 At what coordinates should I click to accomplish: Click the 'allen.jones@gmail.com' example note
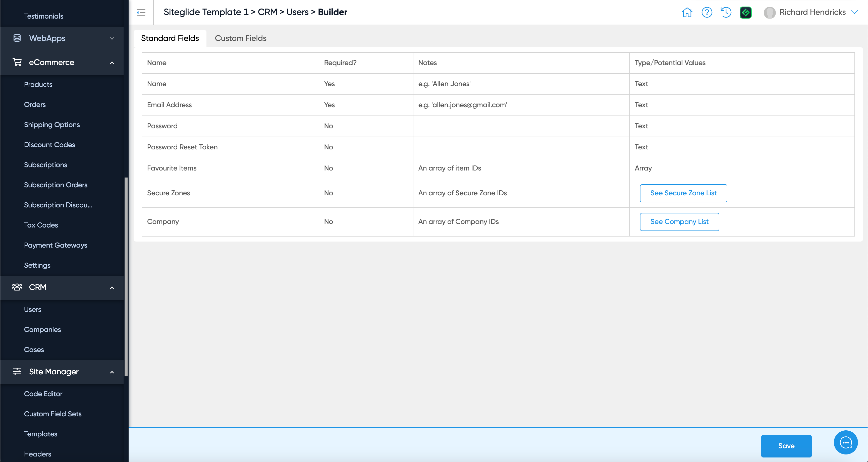(x=462, y=105)
